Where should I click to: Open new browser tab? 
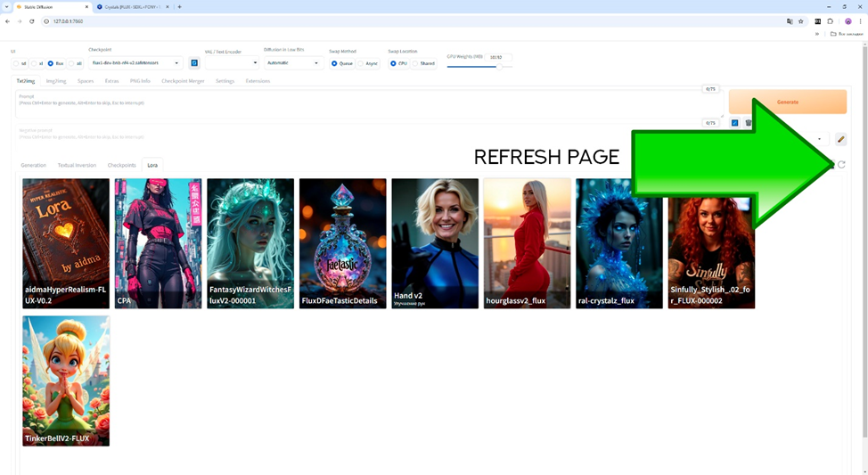179,6
